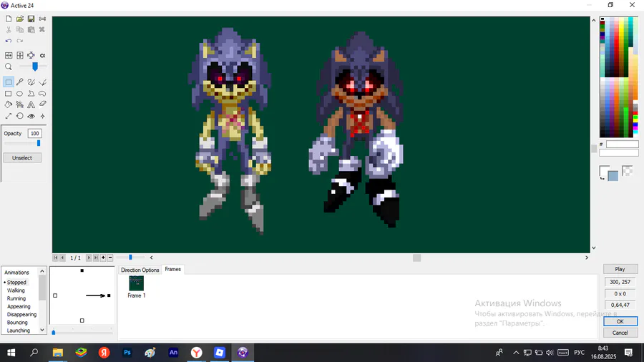
Task: Select the Fill bucket tool
Action: click(8, 104)
